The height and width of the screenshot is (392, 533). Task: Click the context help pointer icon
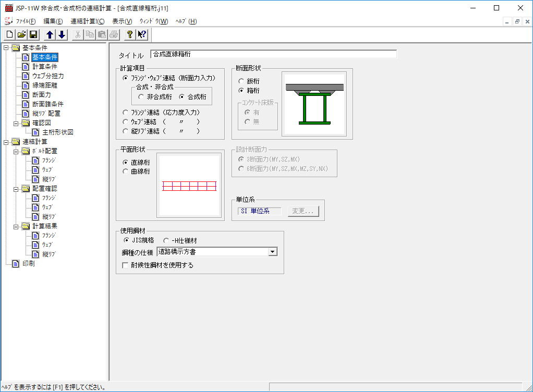142,34
